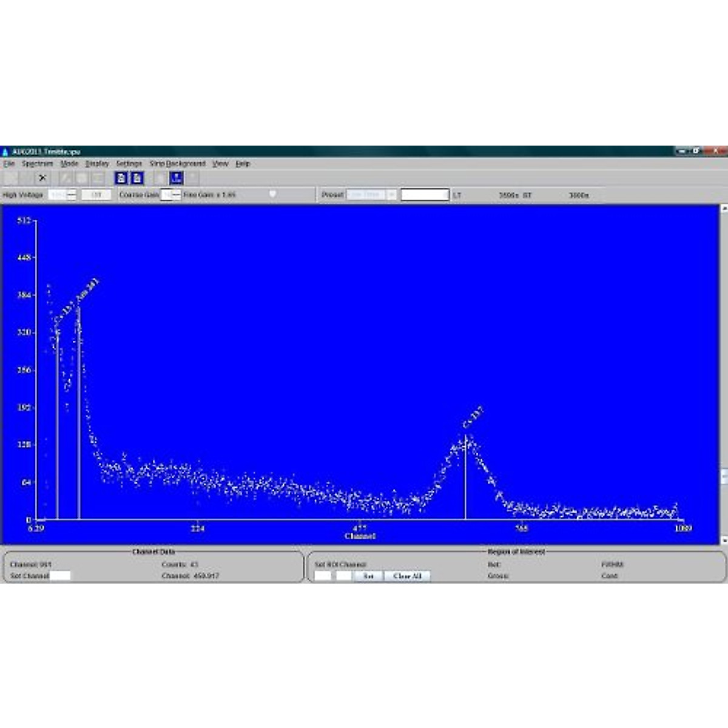728x728 pixels.
Task: Click the Set Channel input field
Action: (x=60, y=576)
